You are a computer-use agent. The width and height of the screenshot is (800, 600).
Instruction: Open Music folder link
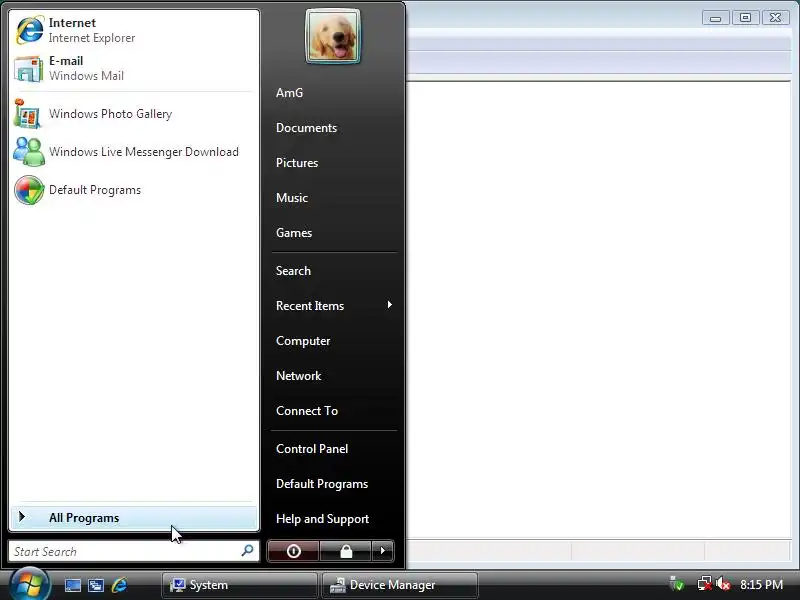coord(292,198)
